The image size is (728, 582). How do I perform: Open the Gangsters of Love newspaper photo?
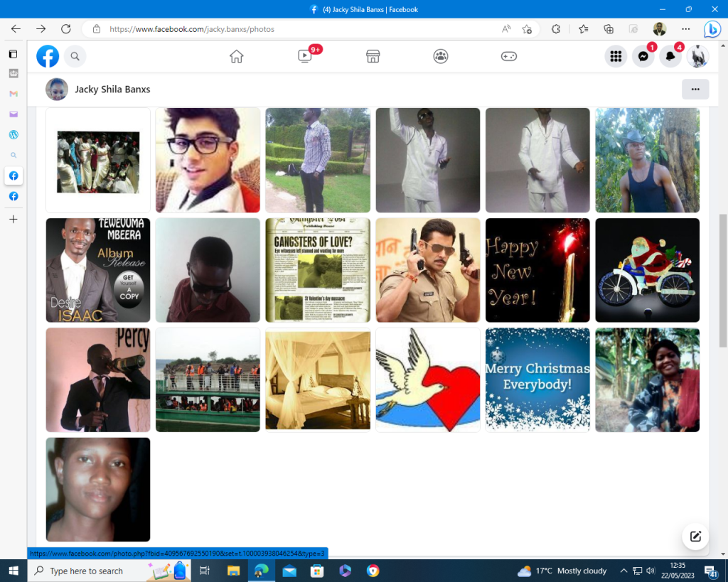(318, 270)
